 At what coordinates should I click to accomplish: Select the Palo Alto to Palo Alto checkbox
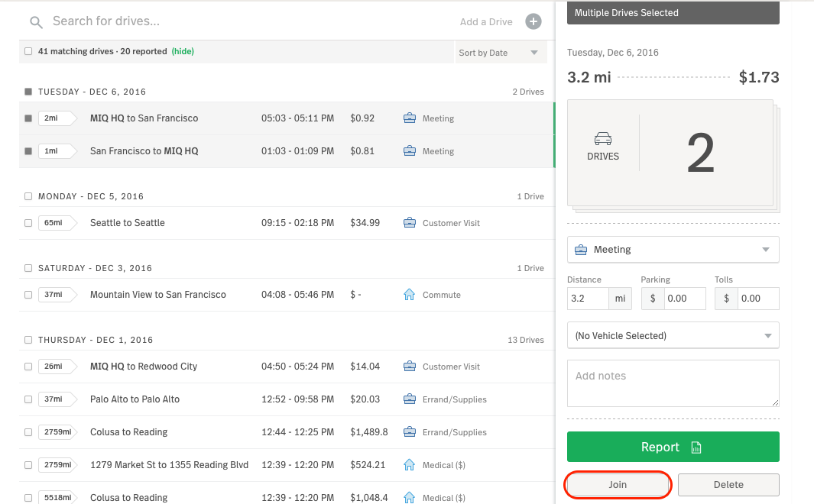28,399
